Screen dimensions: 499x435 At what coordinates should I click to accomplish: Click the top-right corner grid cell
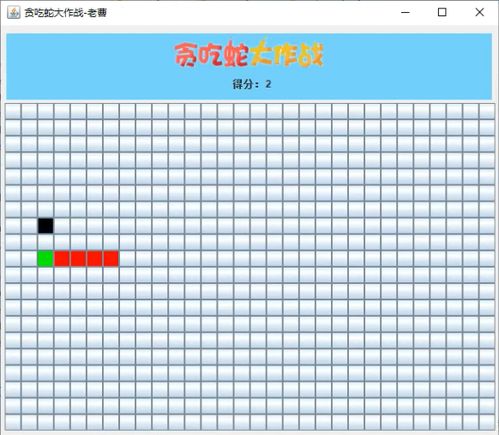coord(487,111)
